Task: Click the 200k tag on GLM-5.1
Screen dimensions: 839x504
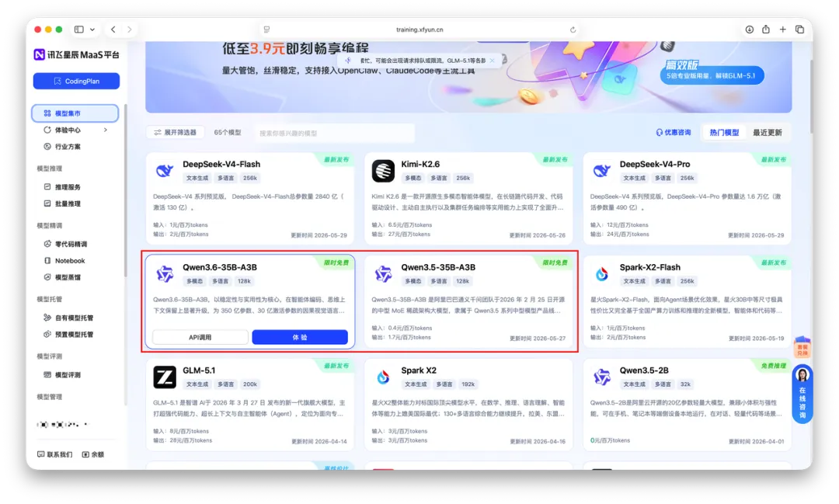Action: [250, 384]
